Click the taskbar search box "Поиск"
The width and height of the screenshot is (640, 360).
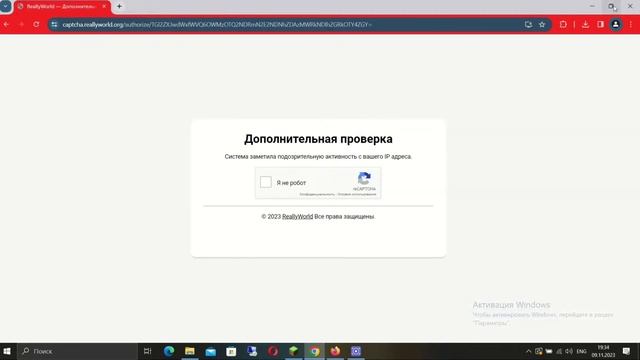tap(78, 351)
